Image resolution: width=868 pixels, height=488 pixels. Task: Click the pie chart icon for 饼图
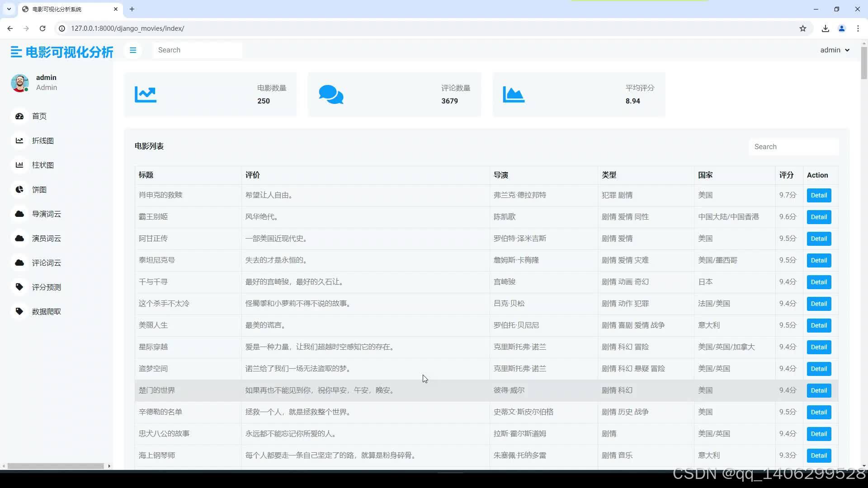(19, 189)
